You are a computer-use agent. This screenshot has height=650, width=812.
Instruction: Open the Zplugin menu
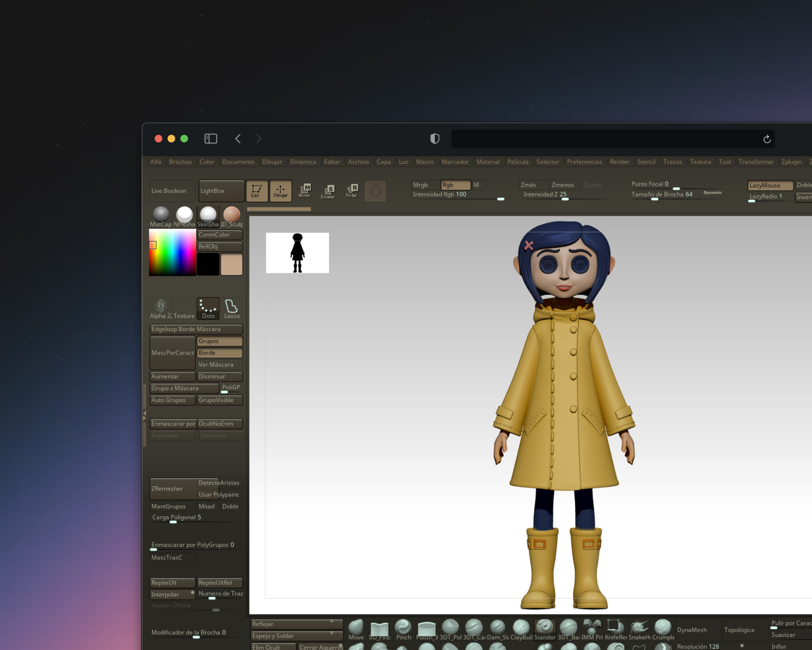pyautogui.click(x=791, y=162)
